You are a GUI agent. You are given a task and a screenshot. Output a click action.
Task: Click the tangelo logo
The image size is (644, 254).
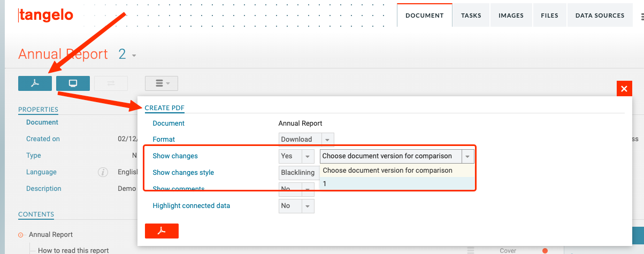pyautogui.click(x=45, y=16)
